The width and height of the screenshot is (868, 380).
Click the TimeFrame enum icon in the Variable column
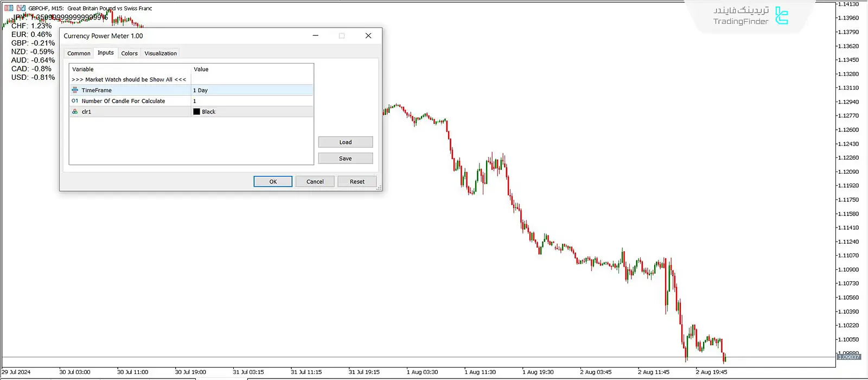[75, 90]
